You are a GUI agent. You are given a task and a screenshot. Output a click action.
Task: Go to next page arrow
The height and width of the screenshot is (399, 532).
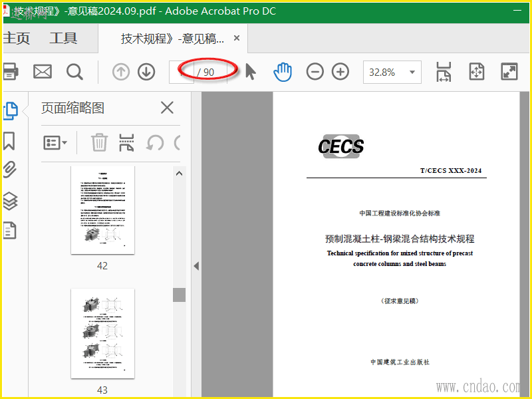click(x=146, y=72)
